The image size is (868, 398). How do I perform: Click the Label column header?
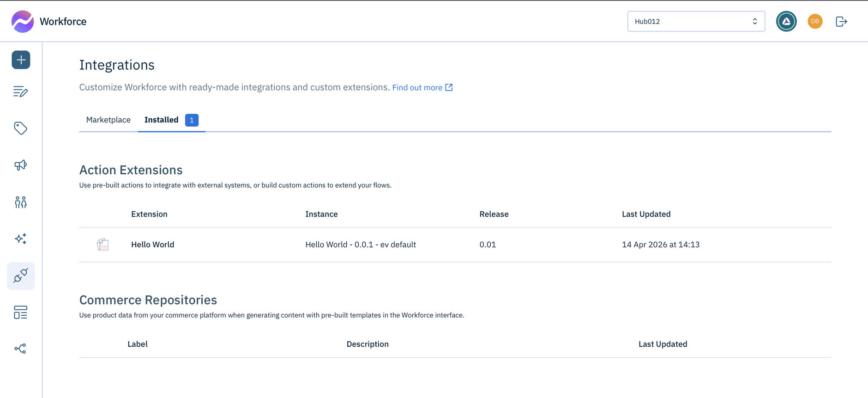tap(138, 344)
